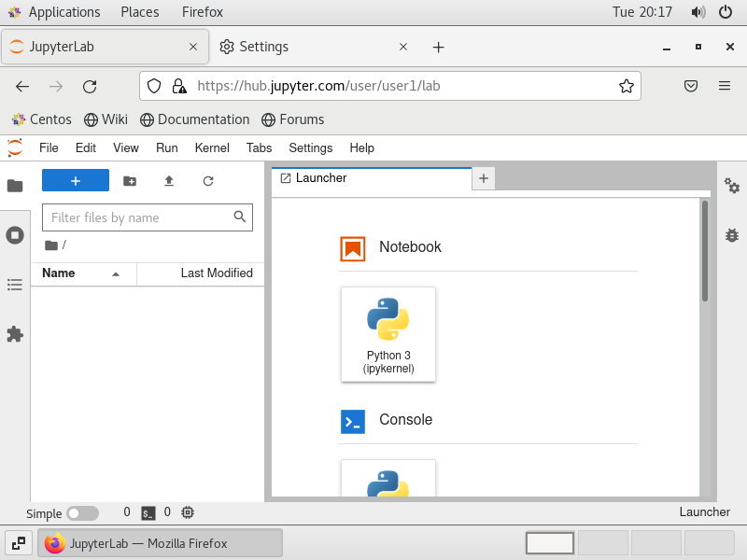
Task: Open the Extension Manager puzzle icon
Action: [15, 334]
